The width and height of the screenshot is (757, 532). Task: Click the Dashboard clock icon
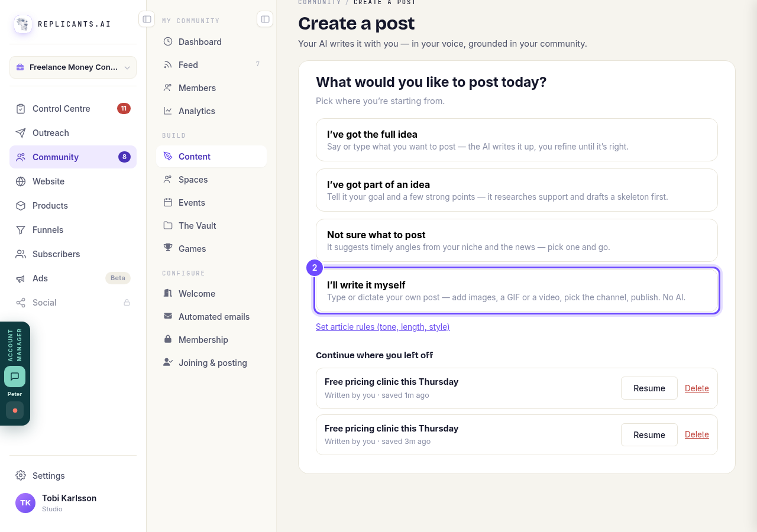click(168, 42)
